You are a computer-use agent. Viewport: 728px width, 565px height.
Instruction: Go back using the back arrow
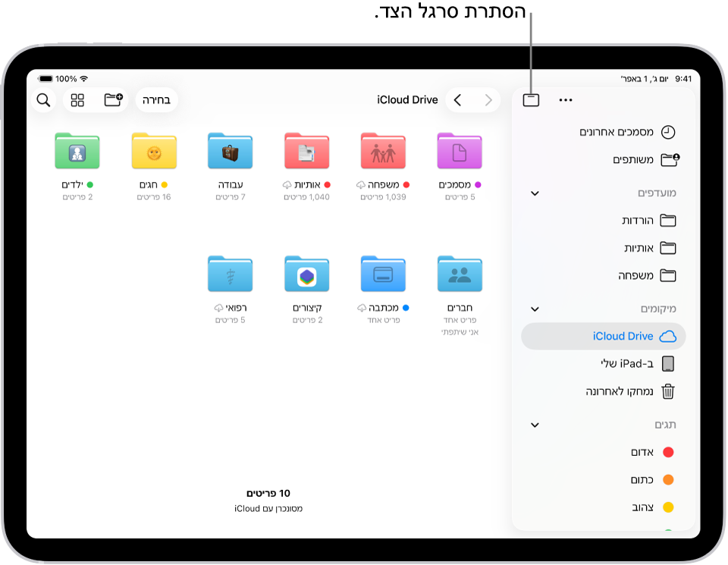pos(458,99)
